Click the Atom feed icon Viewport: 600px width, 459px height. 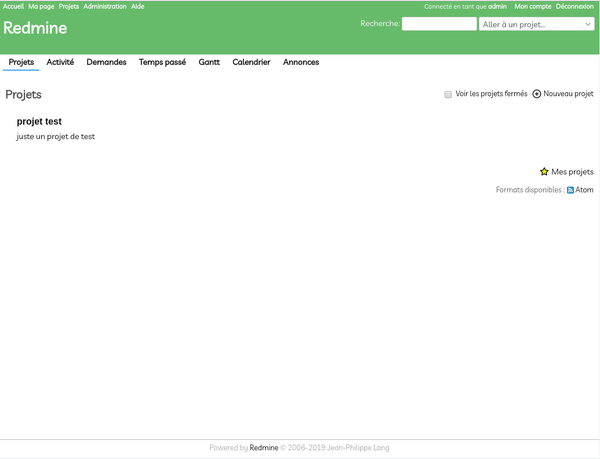[570, 190]
